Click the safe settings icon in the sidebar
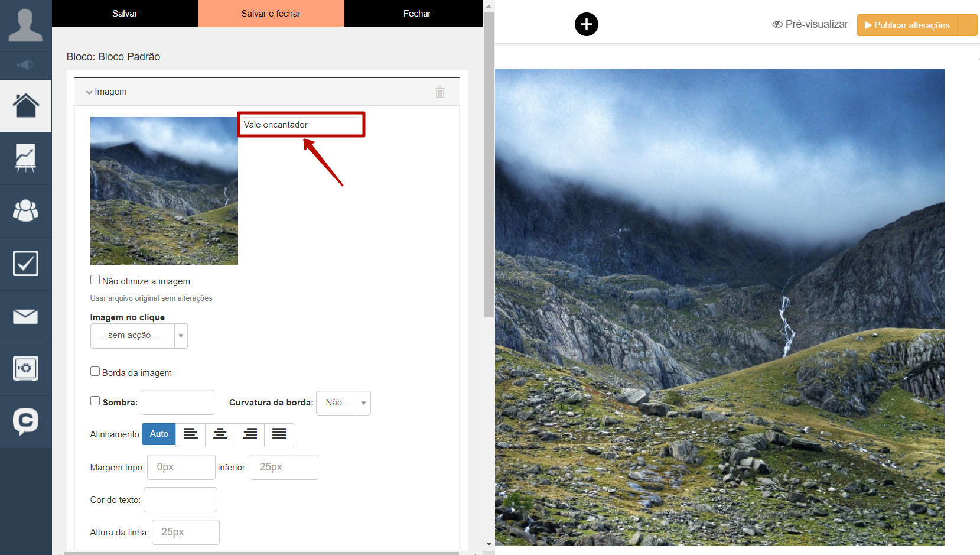This screenshot has width=980, height=555. tap(25, 369)
